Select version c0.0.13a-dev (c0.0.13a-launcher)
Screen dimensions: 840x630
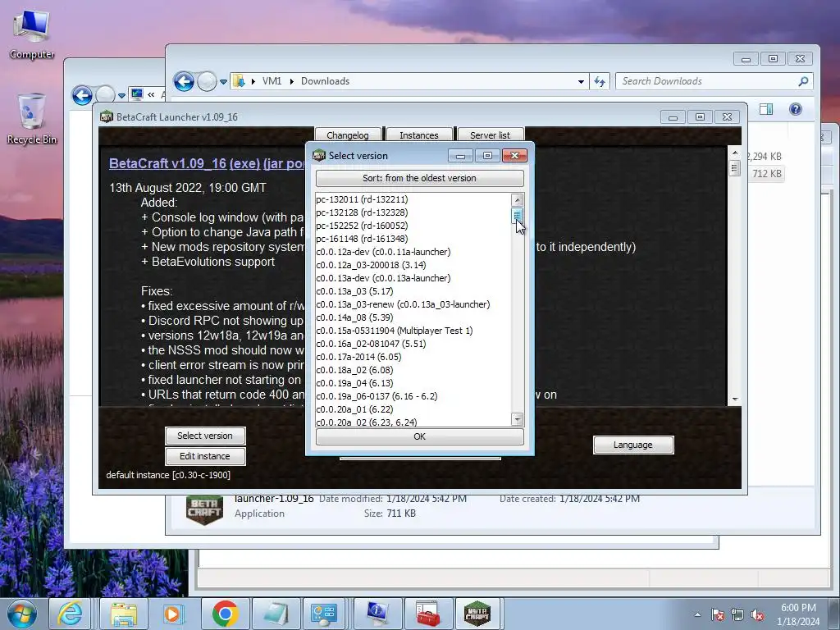(x=413, y=278)
